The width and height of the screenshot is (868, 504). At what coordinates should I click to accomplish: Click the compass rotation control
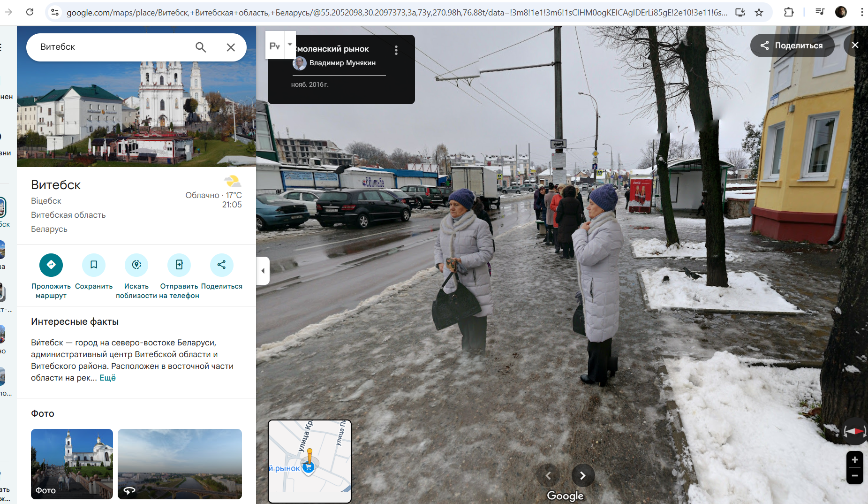point(854,431)
